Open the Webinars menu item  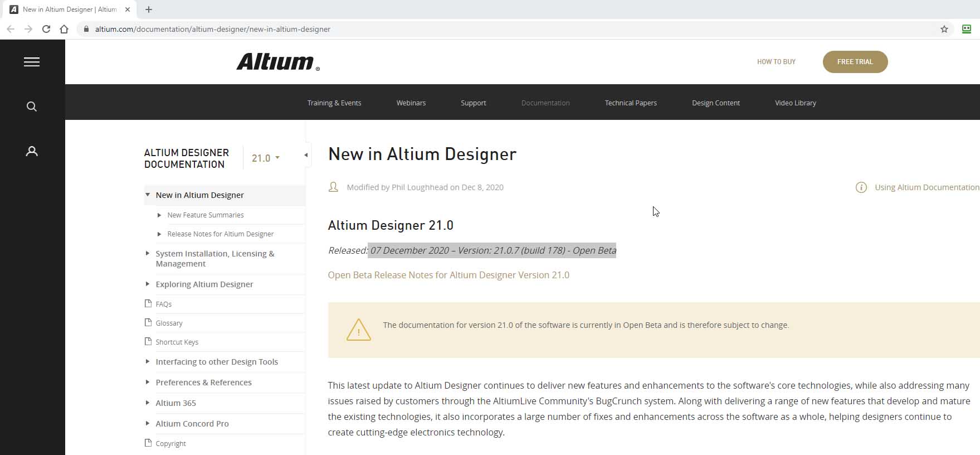pyautogui.click(x=411, y=103)
